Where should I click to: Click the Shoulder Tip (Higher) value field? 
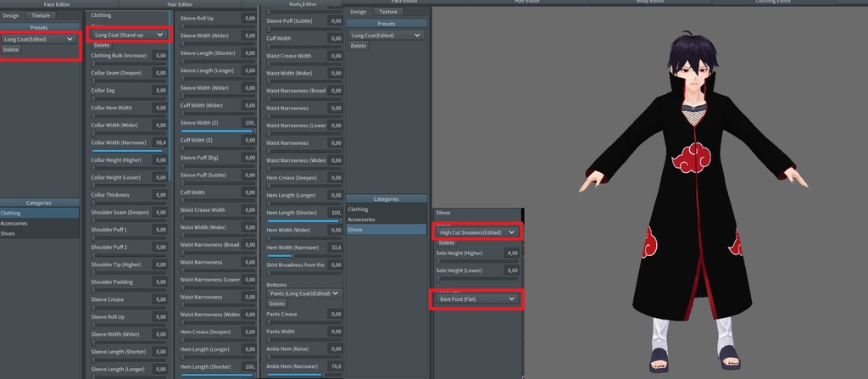159,265
